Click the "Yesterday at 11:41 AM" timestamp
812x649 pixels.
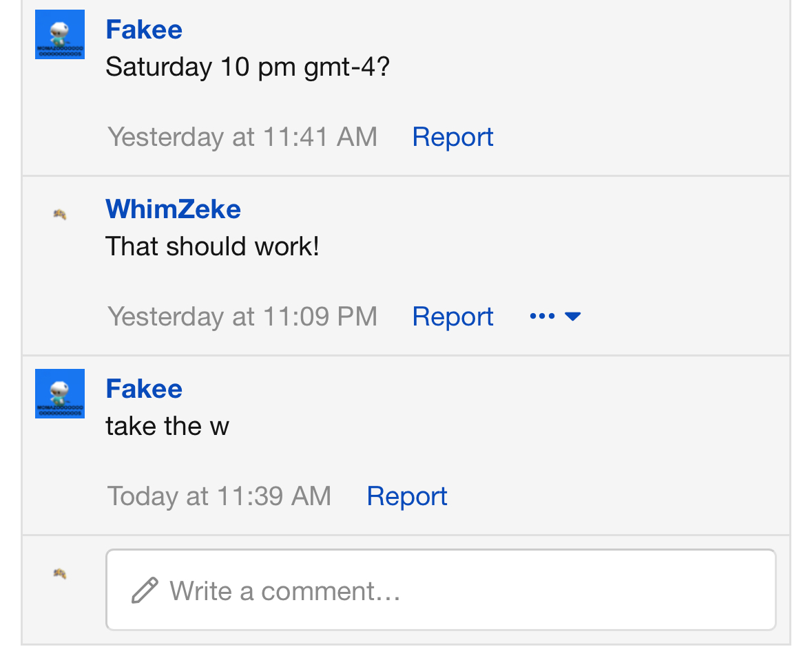click(x=242, y=137)
